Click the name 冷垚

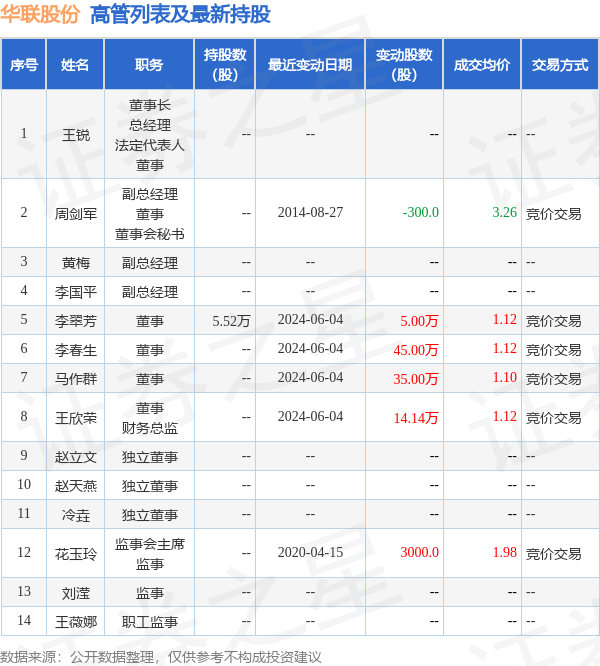click(x=76, y=515)
